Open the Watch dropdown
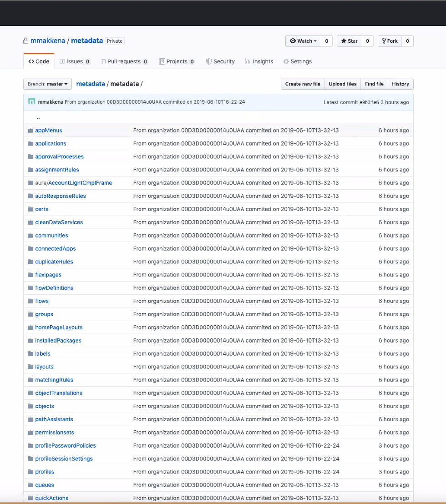The height and width of the screenshot is (504, 446). [303, 41]
